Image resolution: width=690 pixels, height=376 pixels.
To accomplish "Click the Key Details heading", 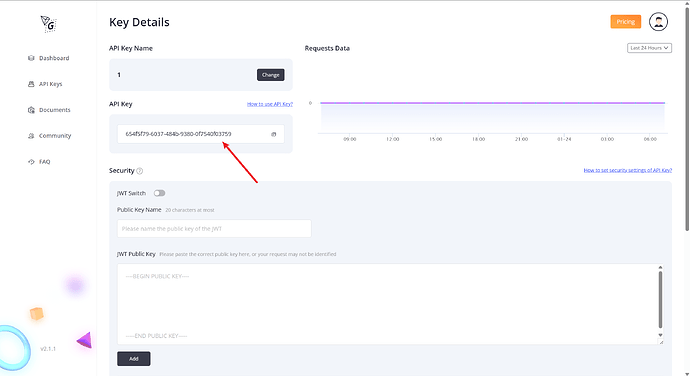I will point(139,22).
